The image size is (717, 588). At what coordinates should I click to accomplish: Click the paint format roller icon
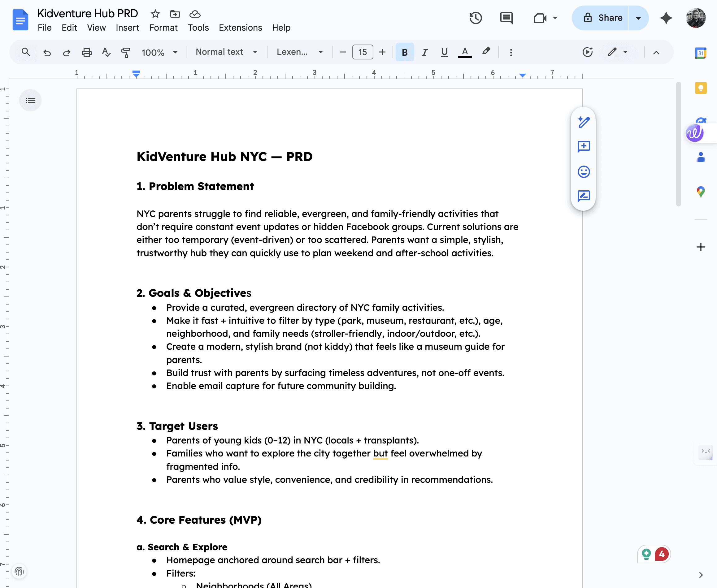pos(126,52)
